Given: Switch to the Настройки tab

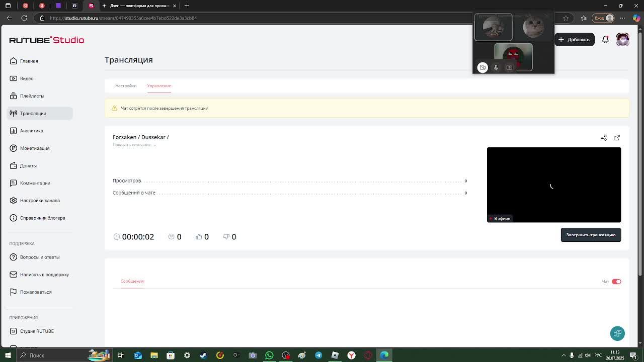Looking at the screenshot, I should coord(126,85).
